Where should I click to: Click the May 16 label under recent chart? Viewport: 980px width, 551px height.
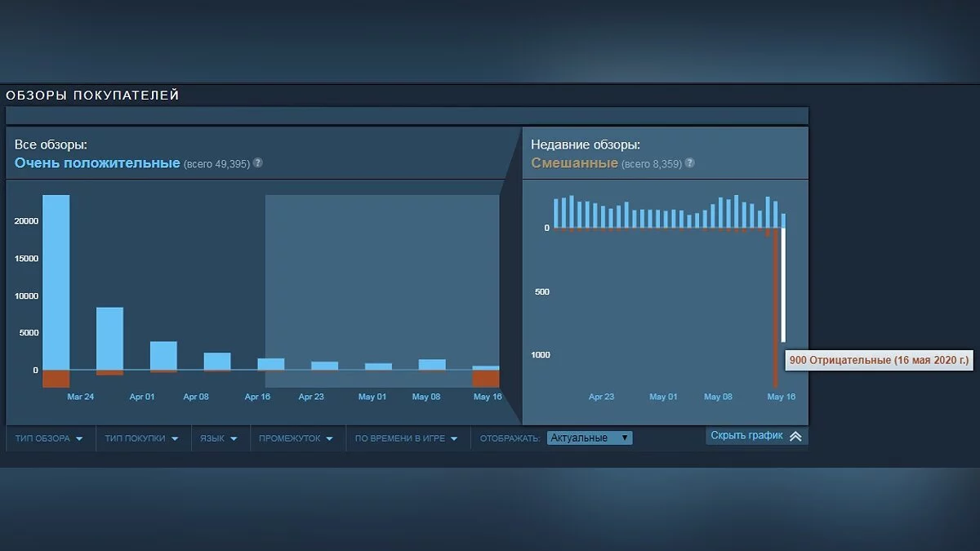[x=781, y=397]
